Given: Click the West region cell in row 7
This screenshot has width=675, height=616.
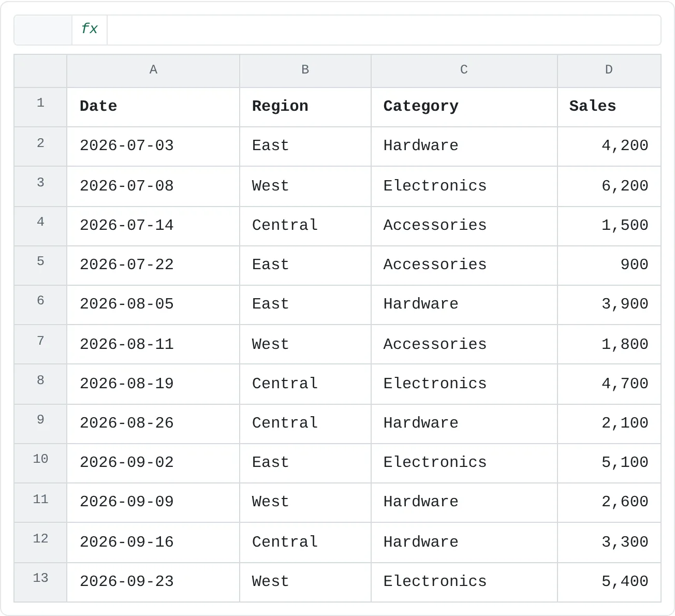Looking at the screenshot, I should (305, 344).
